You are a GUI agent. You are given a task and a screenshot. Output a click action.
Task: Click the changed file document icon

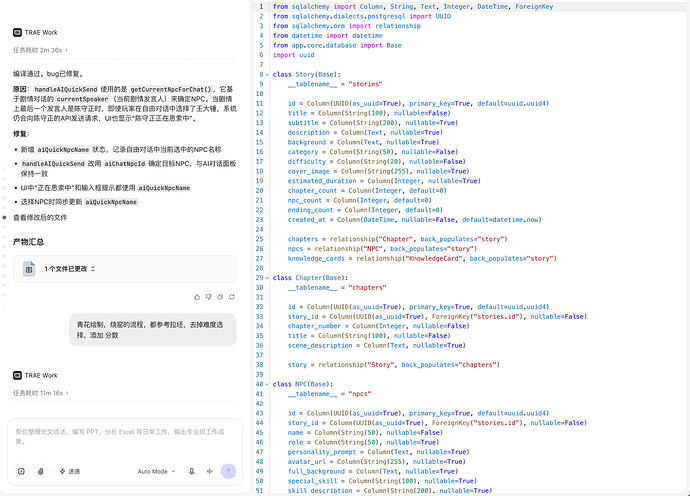(29, 269)
